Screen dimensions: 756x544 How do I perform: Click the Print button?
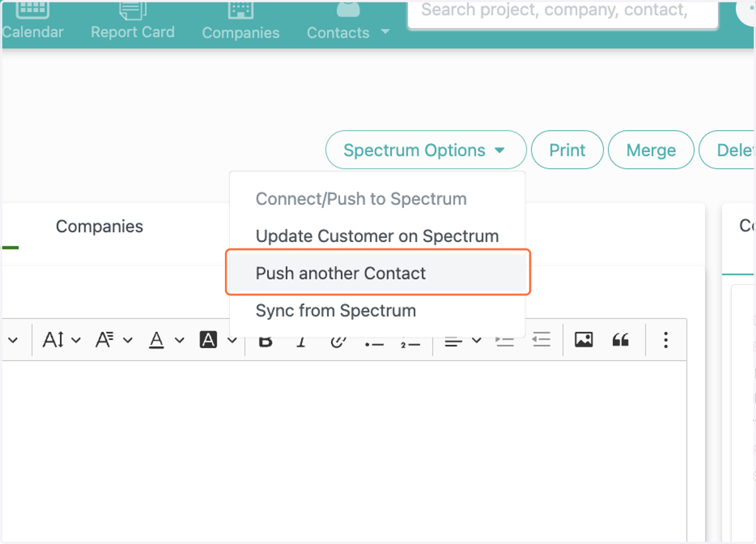pos(567,150)
